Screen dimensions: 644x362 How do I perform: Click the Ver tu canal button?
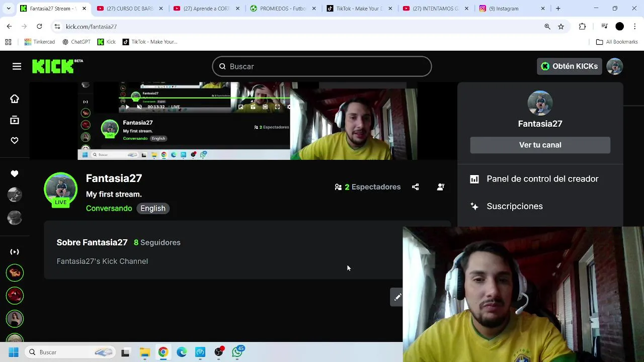pyautogui.click(x=540, y=145)
